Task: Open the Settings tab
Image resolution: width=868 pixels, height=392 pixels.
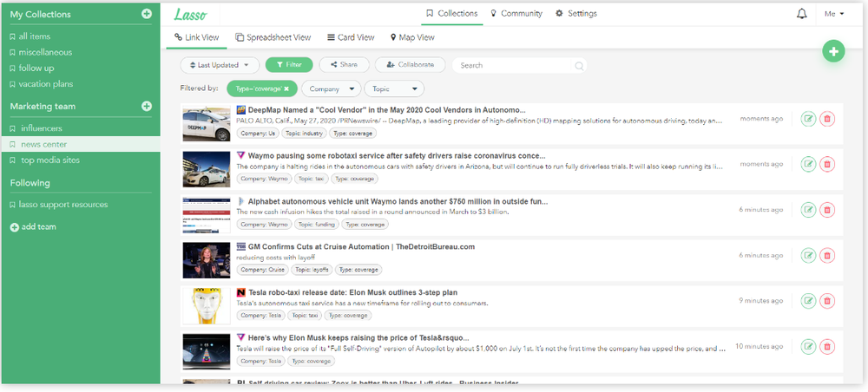Action: 576,13
